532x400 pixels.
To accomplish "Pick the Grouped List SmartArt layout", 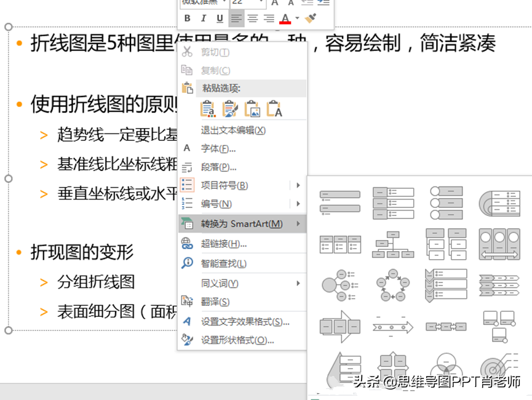I will click(x=446, y=244).
